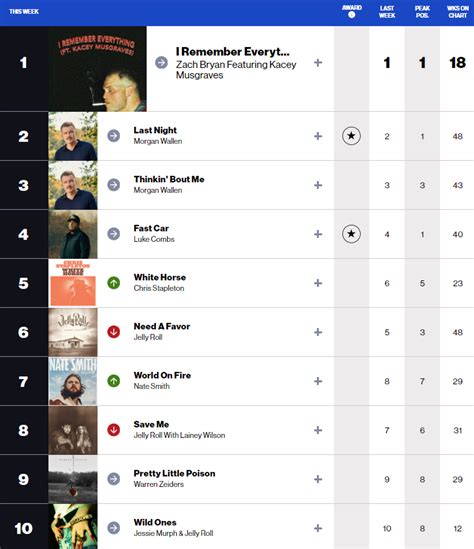This screenshot has height=549, width=474.
Task: Click the red down arrow beside Need A Favor
Action: (x=113, y=332)
